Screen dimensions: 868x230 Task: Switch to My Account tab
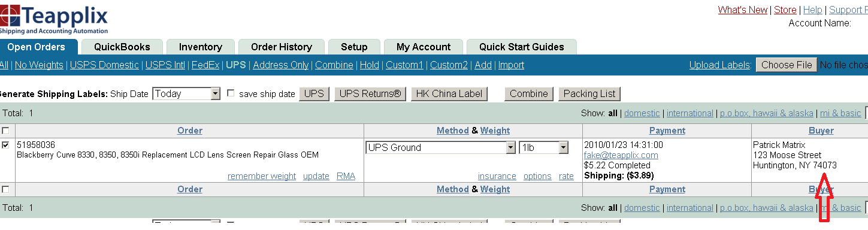pos(424,47)
